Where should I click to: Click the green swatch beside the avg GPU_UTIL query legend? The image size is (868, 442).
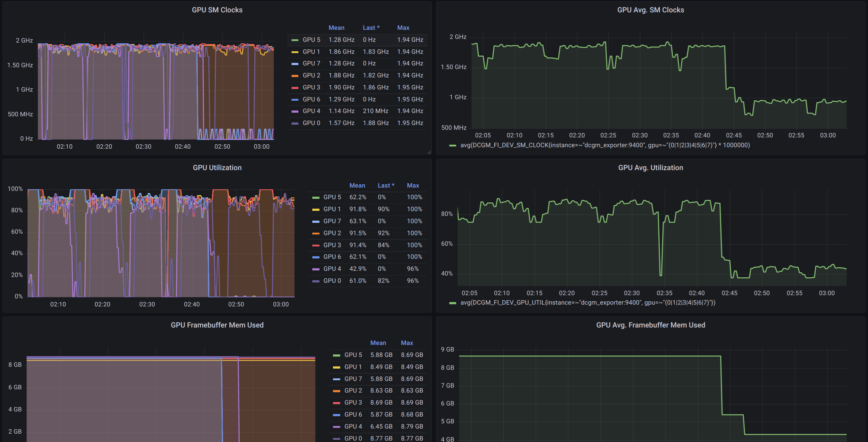[x=453, y=303]
